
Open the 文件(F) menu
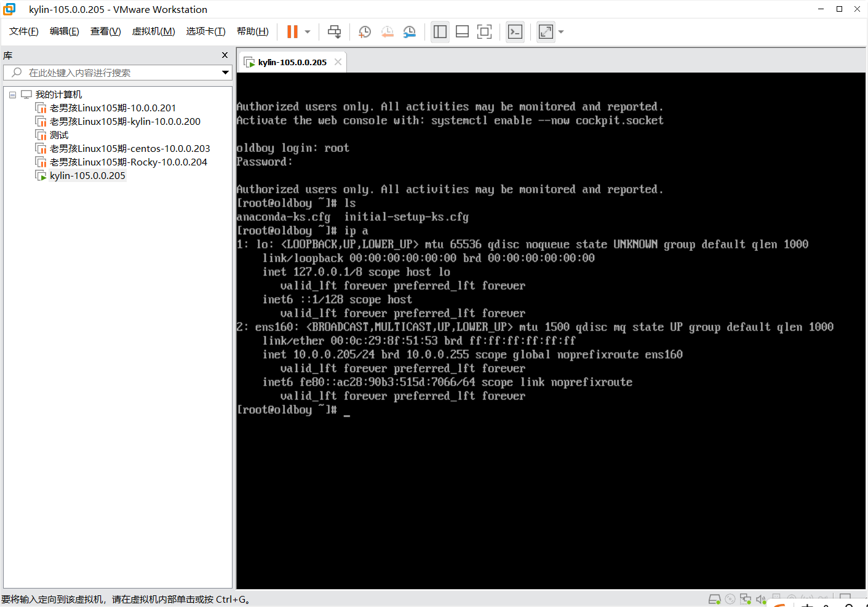(x=24, y=31)
